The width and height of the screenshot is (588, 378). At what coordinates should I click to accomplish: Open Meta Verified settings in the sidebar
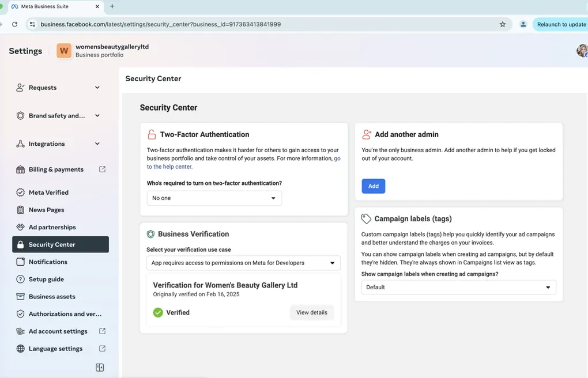pos(61,192)
